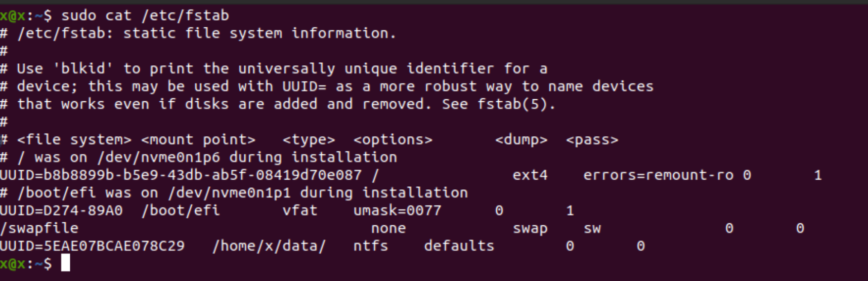Screen dimensions: 868x281
Task: Click the ntfs filesystem type
Action: (371, 246)
